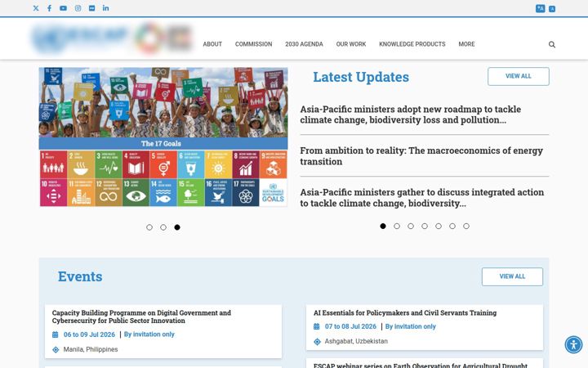The image size is (588, 368).
Task: Open the site search magnifier
Action: (552, 44)
